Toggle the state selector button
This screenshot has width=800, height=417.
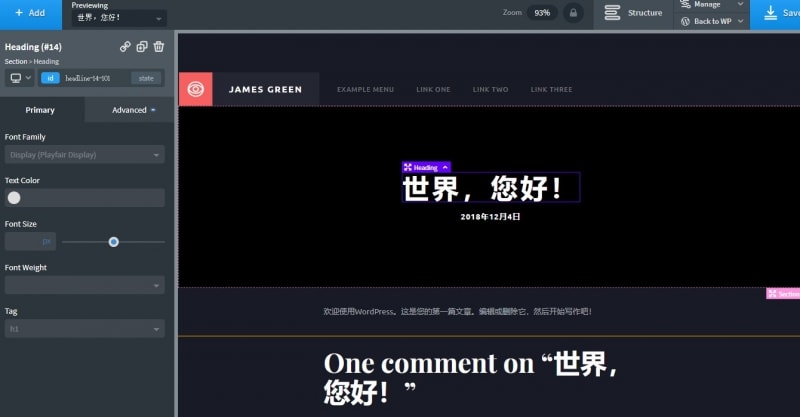(146, 78)
